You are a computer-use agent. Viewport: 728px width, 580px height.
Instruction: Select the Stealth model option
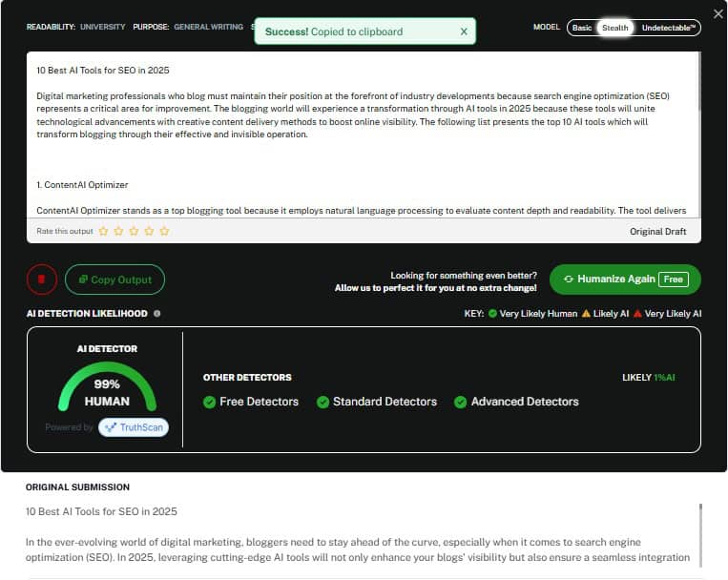(614, 28)
